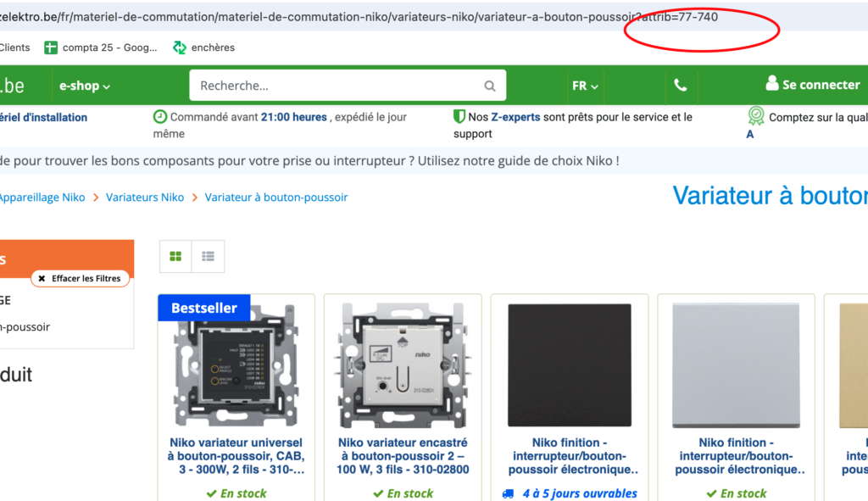Open the enchères bookmark
Viewport: 868px width, 501px height.
(x=203, y=47)
